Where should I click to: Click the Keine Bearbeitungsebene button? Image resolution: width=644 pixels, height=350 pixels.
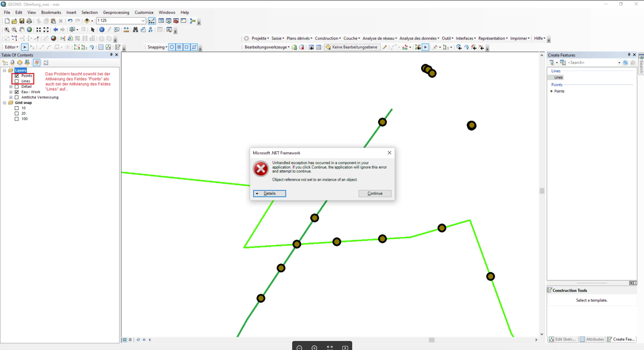coord(352,47)
